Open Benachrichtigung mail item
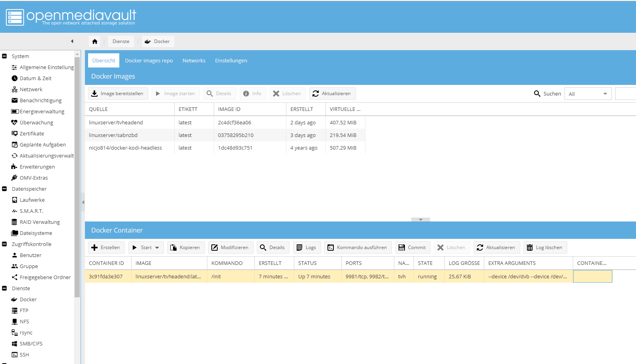 (x=36, y=100)
